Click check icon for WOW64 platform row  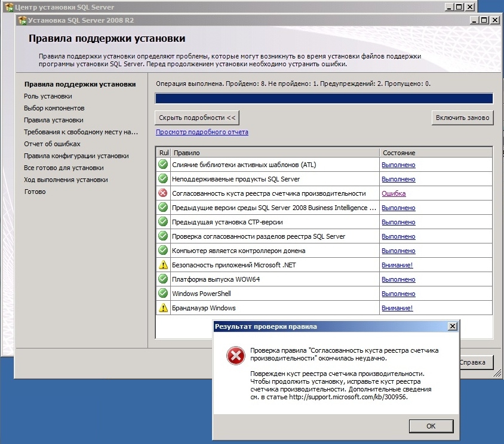(x=163, y=279)
